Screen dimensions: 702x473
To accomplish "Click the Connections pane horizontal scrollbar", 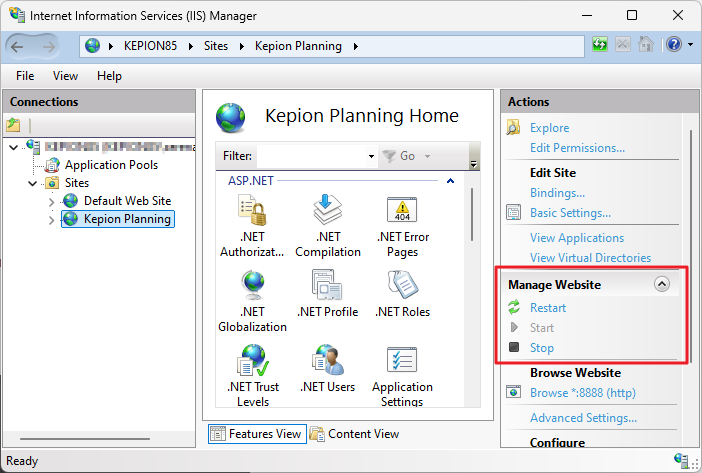I will 85,439.
